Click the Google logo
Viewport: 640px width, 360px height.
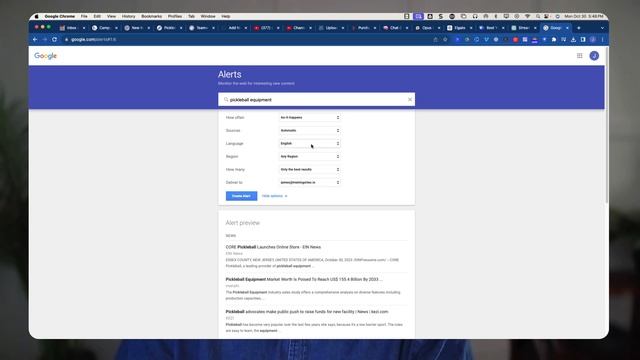45,56
